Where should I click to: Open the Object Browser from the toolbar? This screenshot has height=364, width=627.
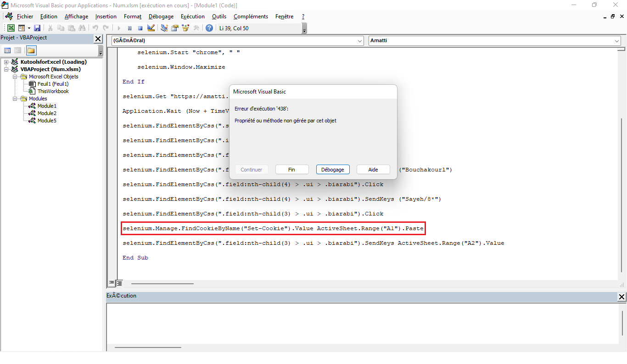185,28
